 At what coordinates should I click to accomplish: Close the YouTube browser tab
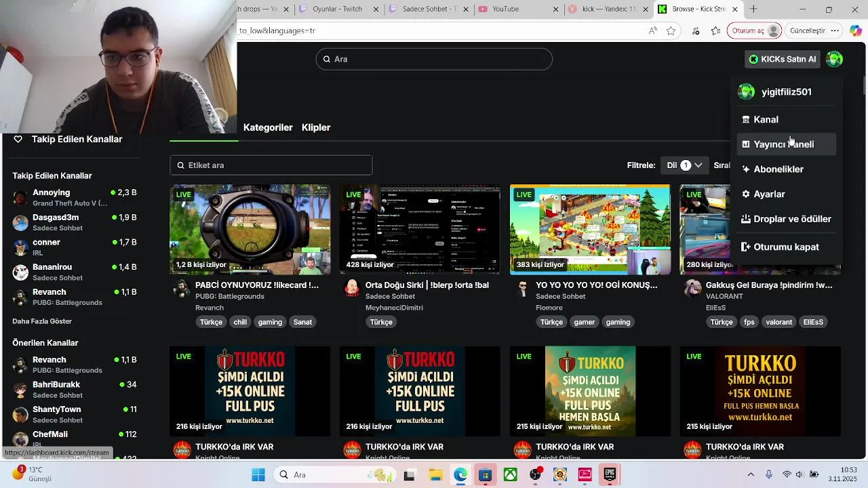(x=556, y=9)
